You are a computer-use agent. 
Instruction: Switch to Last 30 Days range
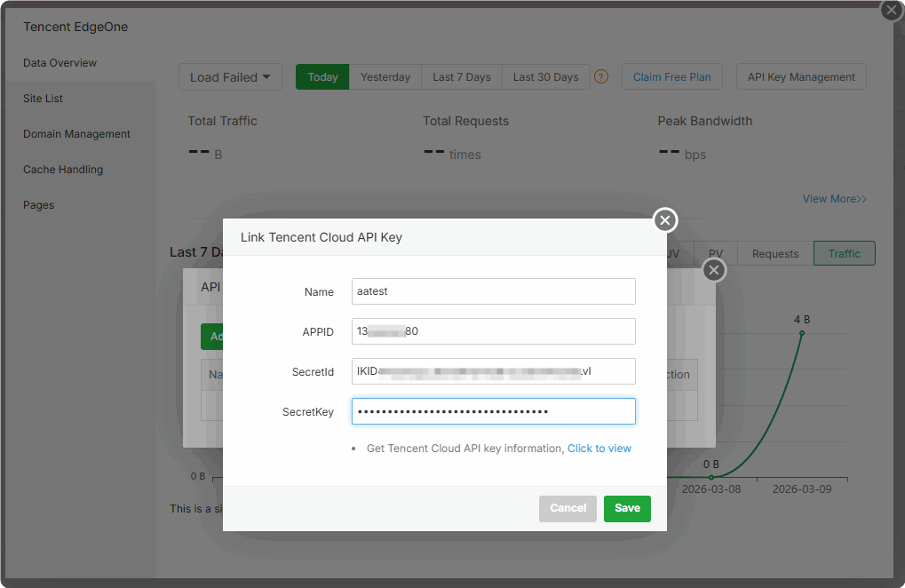point(545,76)
